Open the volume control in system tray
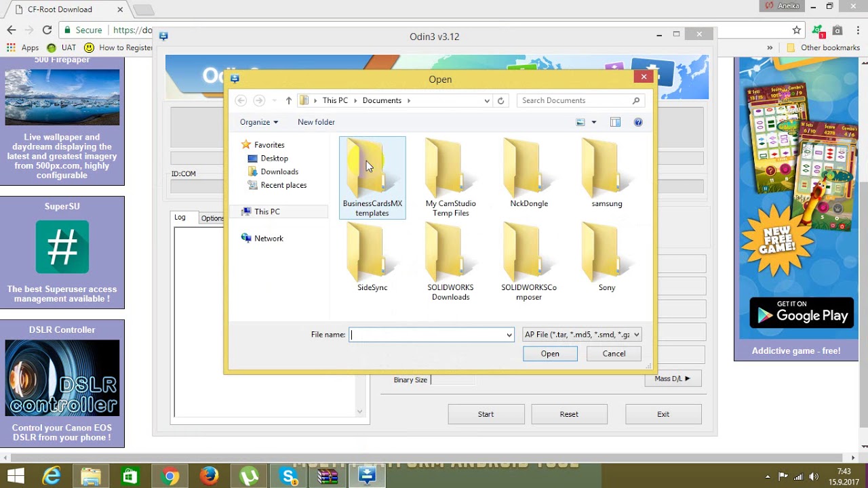Image resolution: width=868 pixels, height=488 pixels. (814, 476)
